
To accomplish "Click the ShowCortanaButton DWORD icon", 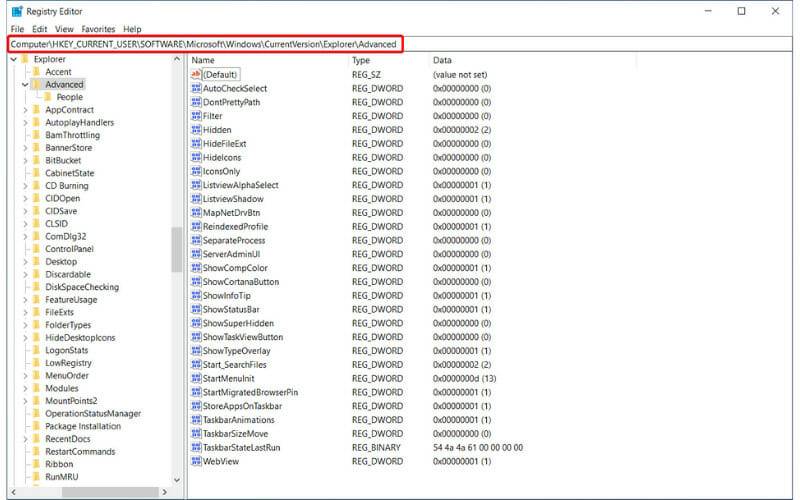I will tap(196, 282).
